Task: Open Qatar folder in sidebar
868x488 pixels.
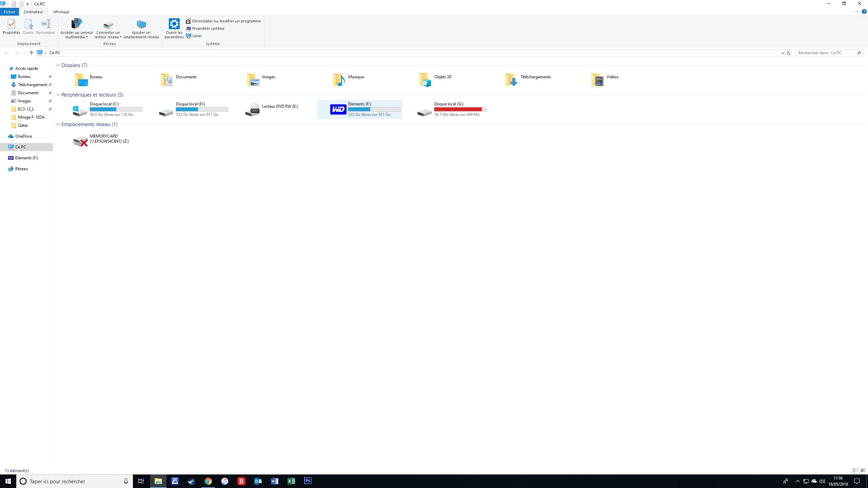Action: (23, 125)
